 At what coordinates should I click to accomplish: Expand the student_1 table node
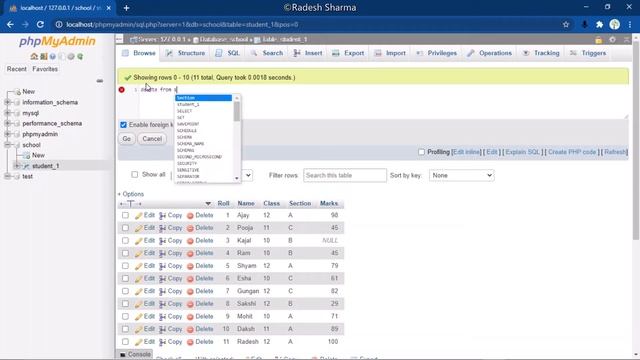(17, 166)
